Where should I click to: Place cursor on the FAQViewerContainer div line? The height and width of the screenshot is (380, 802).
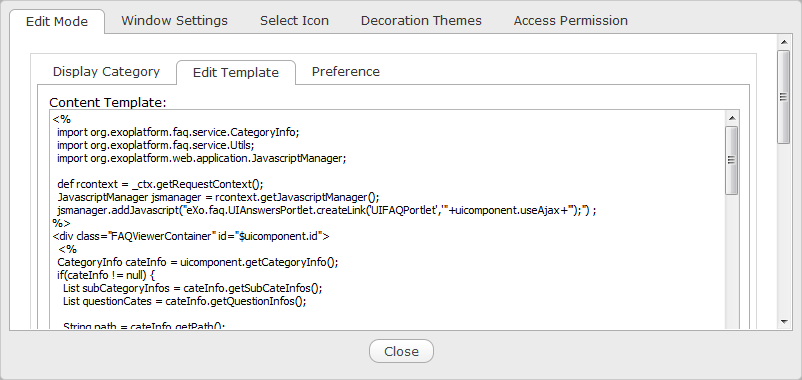click(191, 236)
